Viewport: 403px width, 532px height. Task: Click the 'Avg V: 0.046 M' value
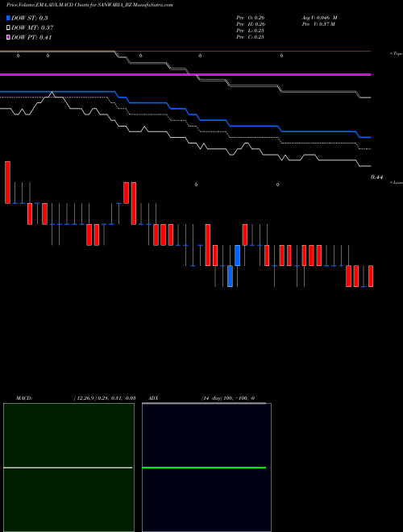pos(319,18)
